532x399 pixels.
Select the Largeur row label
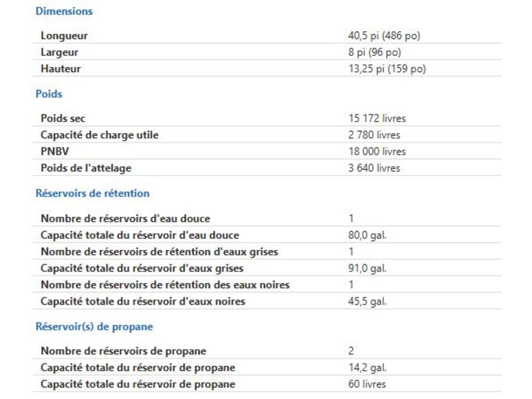pyautogui.click(x=59, y=52)
